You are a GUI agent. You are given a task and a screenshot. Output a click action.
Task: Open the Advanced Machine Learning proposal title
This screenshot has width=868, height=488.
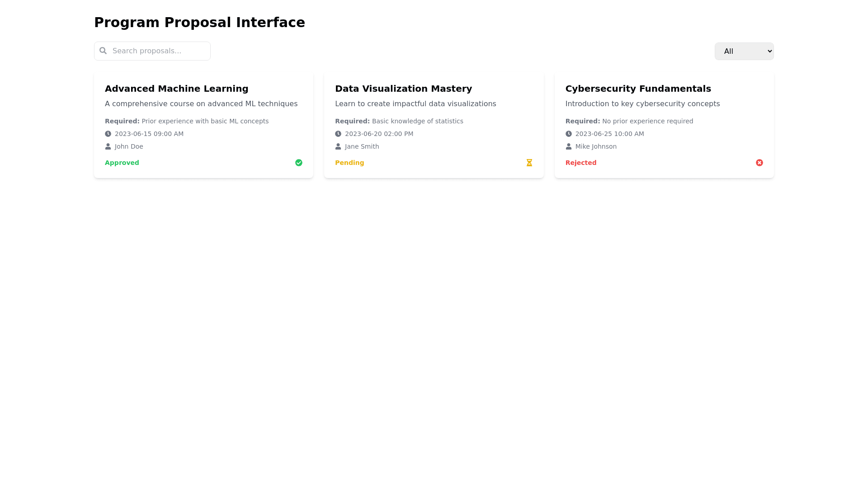[177, 89]
